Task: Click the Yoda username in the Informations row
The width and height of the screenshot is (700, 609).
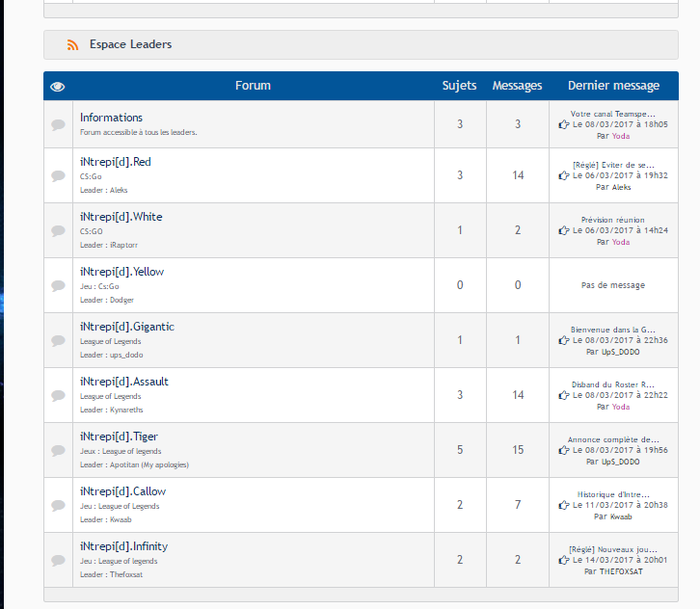Action: coord(620,135)
